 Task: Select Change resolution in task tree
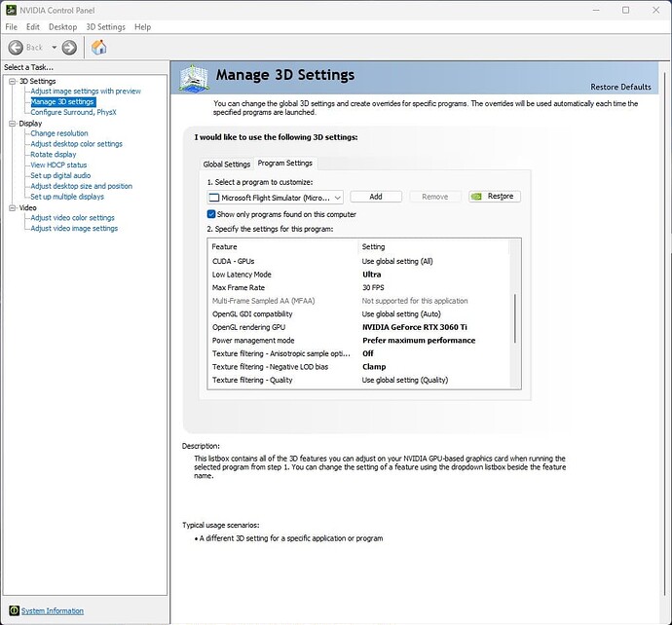point(58,133)
